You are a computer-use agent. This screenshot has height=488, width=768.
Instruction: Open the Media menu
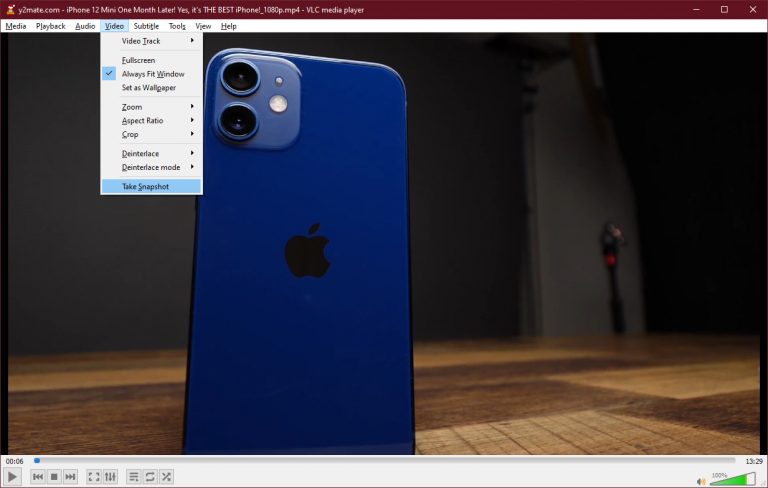pos(16,26)
